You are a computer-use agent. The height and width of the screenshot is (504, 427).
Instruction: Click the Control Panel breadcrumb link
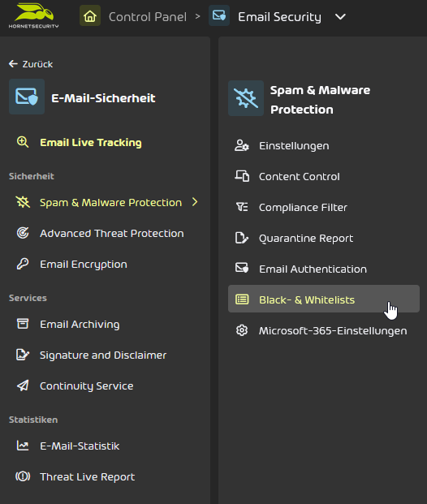tap(148, 17)
